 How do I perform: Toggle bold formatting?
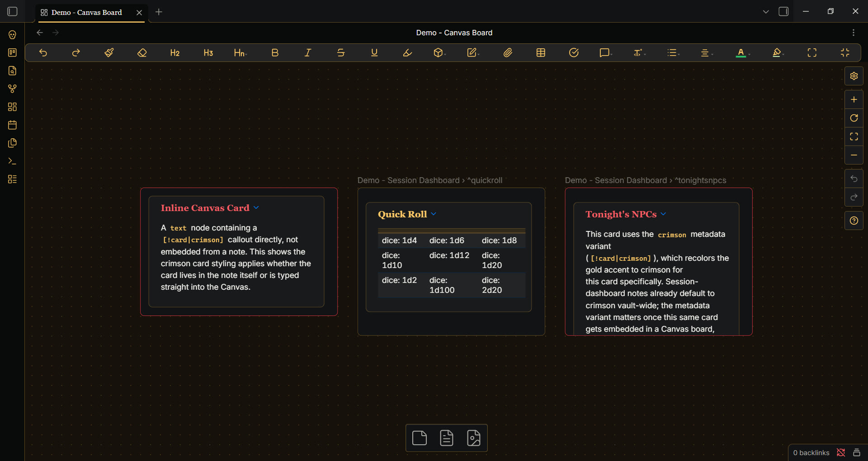pos(275,53)
